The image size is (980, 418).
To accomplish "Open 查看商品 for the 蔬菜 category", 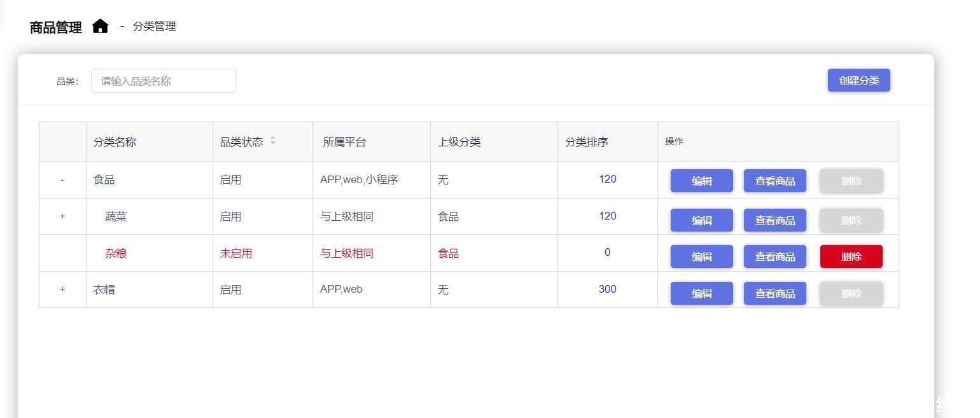I will click(x=774, y=219).
